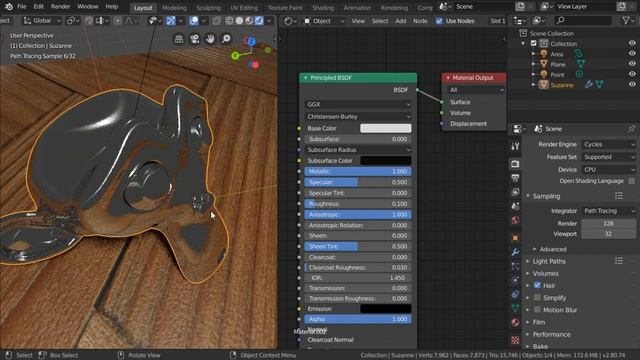Image resolution: width=640 pixels, height=360 pixels.
Task: Click the Slot 1 material button
Action: coord(498,21)
